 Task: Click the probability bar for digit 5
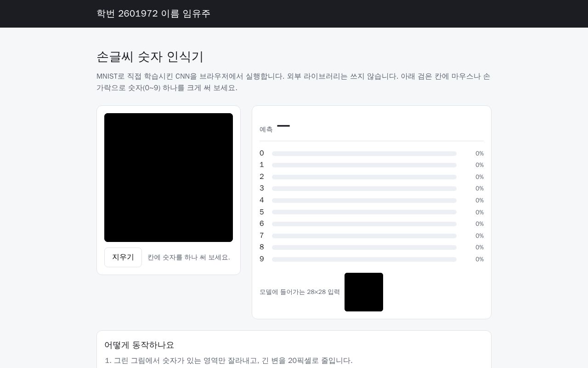coord(364,212)
